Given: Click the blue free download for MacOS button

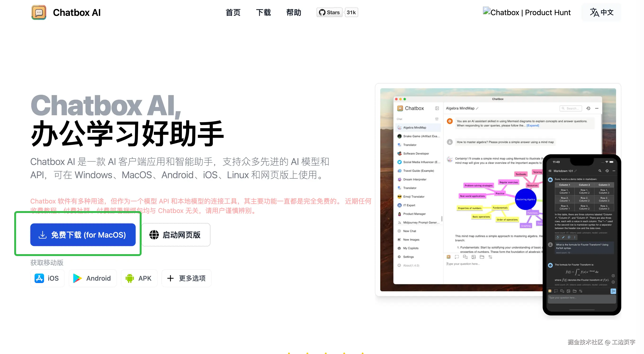Looking at the screenshot, I should tap(83, 235).
